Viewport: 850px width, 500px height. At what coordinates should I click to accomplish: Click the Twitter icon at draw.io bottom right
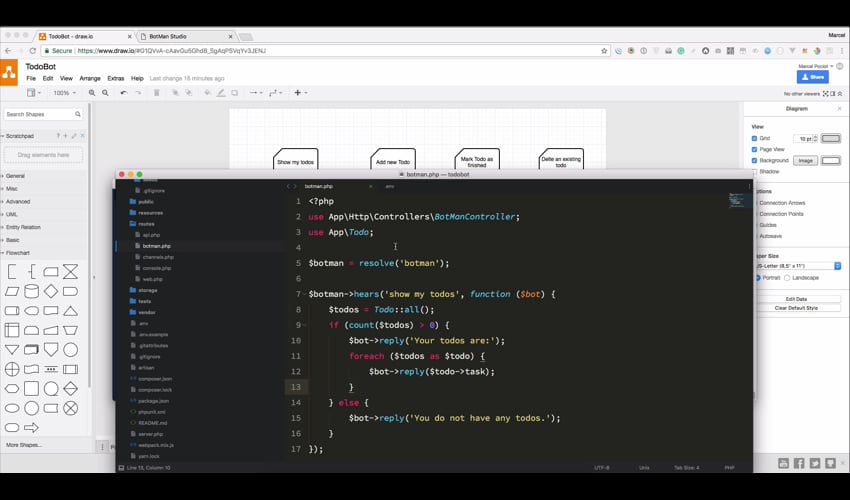(x=815, y=463)
